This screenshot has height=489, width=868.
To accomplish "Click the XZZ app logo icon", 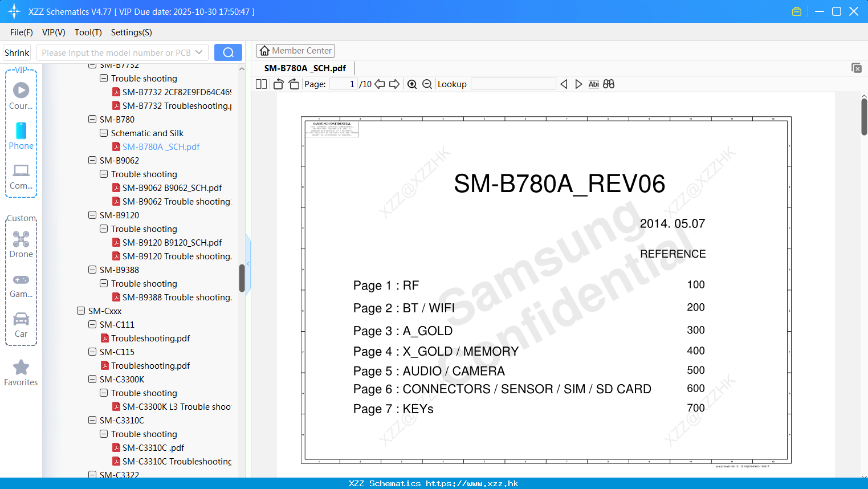I will point(14,11).
